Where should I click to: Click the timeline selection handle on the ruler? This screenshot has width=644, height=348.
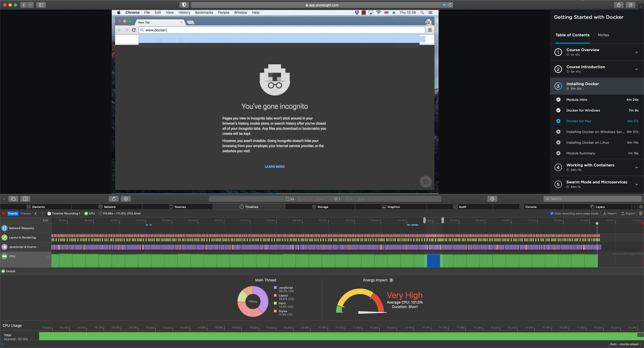point(425,220)
